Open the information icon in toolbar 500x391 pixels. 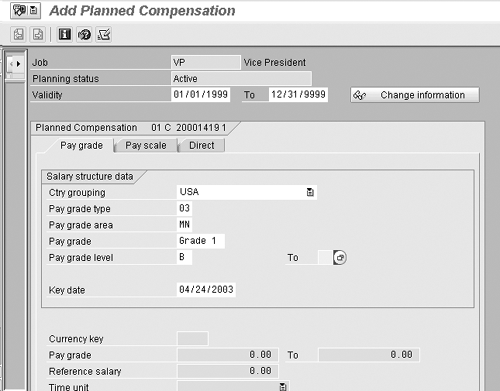pyautogui.click(x=65, y=34)
